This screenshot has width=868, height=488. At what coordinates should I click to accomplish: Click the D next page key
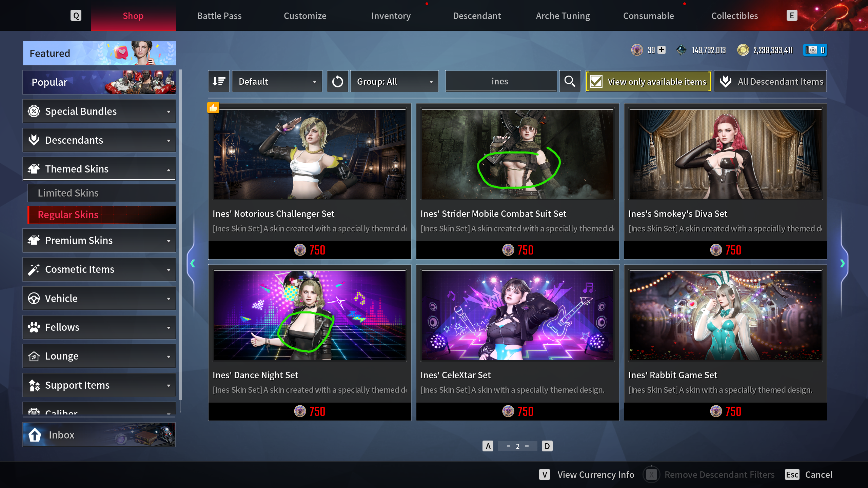[547, 446]
